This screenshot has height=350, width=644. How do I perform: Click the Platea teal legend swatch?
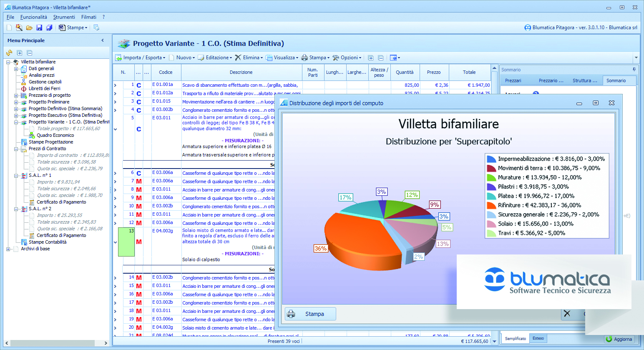coord(491,196)
